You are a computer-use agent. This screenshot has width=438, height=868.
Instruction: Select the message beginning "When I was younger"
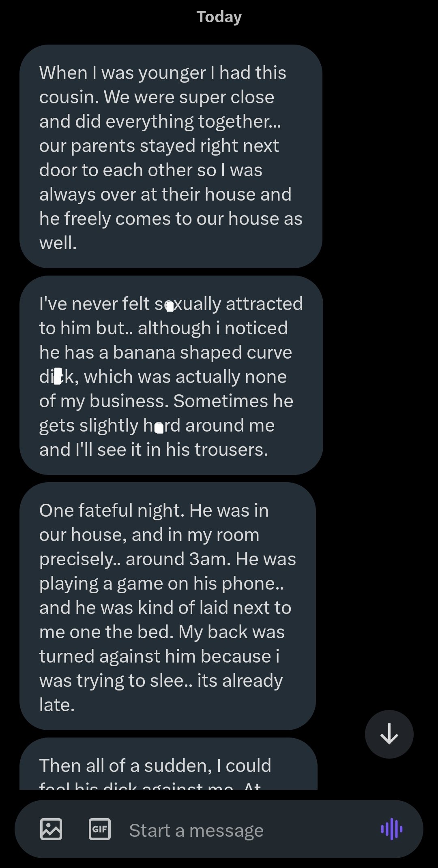coord(171,156)
